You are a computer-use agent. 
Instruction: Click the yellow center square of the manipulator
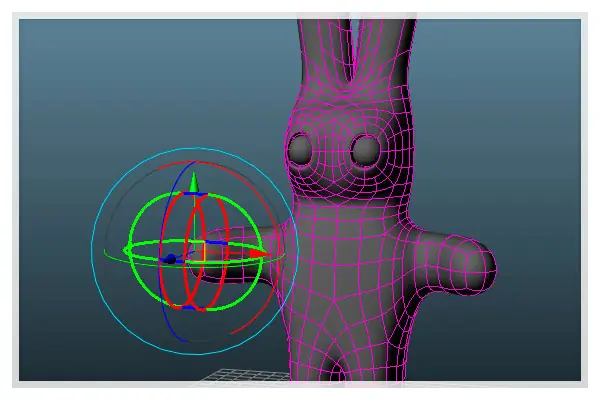[x=198, y=252]
